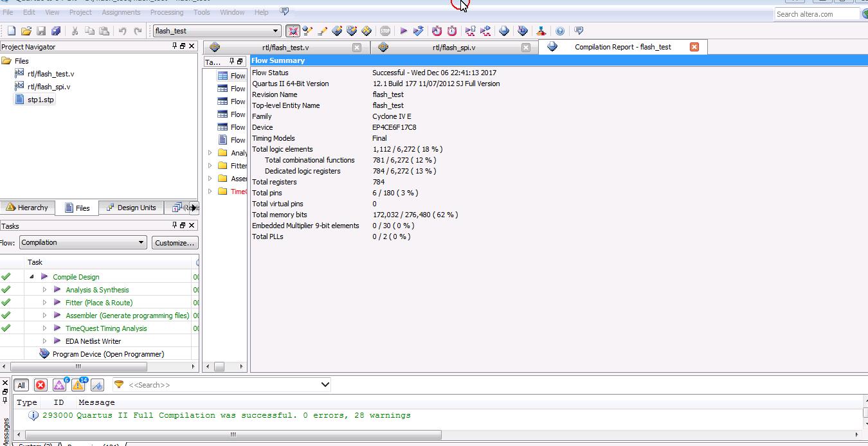Run TimeQuest Timing Analysis via its arrow icon

pos(57,328)
